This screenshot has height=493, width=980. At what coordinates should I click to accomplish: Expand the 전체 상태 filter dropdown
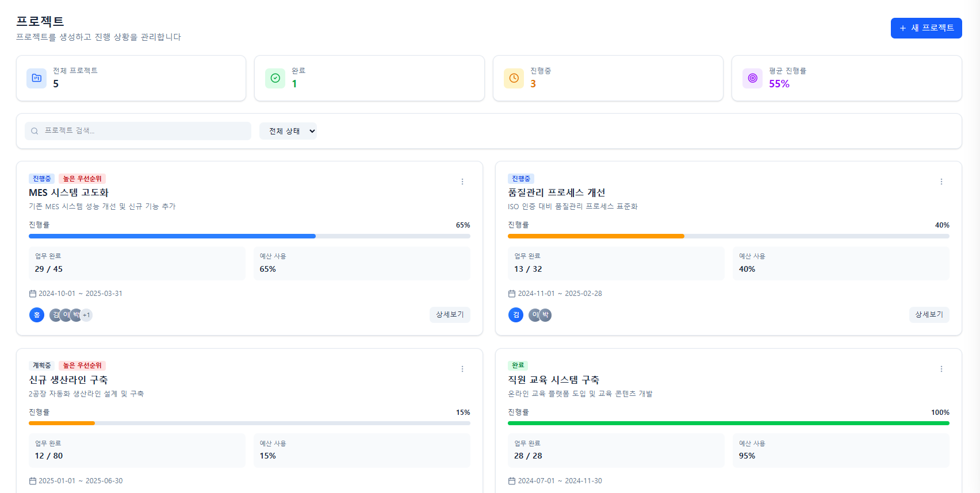[x=288, y=131]
